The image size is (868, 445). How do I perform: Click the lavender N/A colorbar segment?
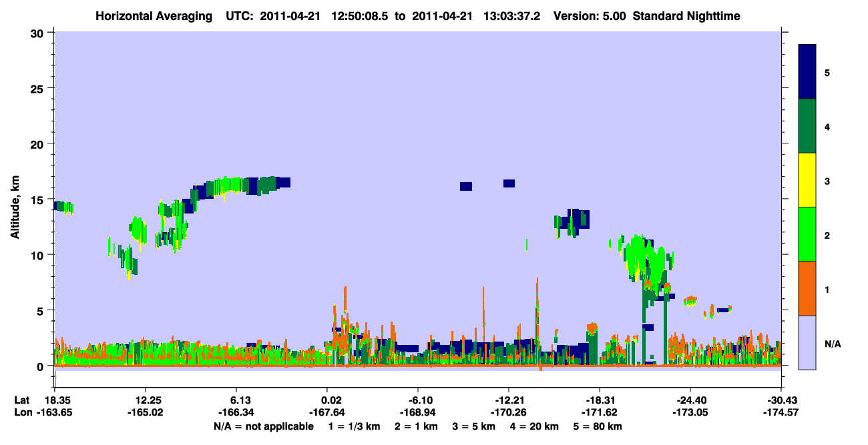coord(807,342)
